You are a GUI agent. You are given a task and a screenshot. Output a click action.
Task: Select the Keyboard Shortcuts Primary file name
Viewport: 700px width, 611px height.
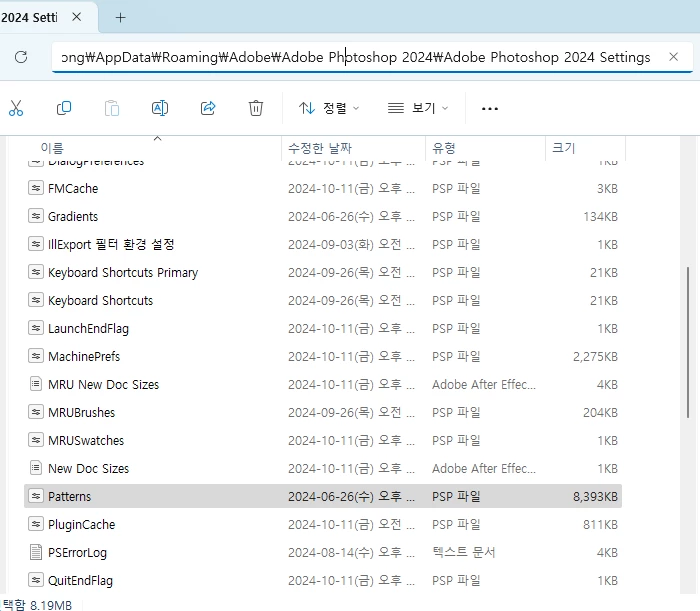coord(123,273)
